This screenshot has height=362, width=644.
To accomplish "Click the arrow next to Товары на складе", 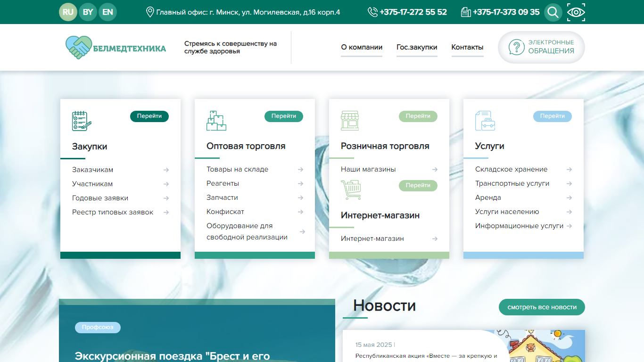I will point(301,170).
